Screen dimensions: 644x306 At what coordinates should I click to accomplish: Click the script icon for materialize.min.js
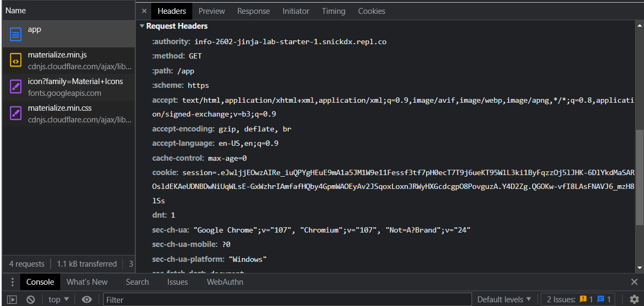16,61
